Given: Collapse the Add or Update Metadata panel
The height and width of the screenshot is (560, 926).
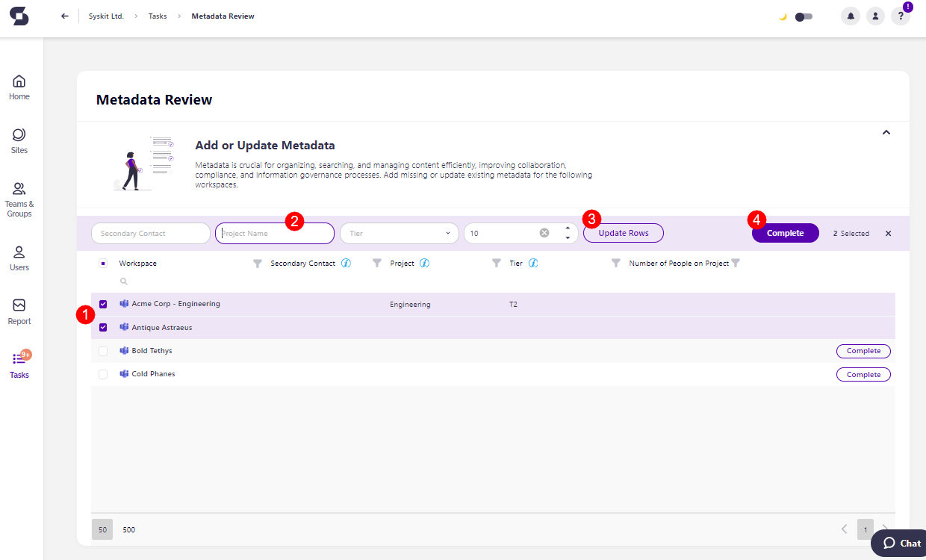Looking at the screenshot, I should point(886,132).
